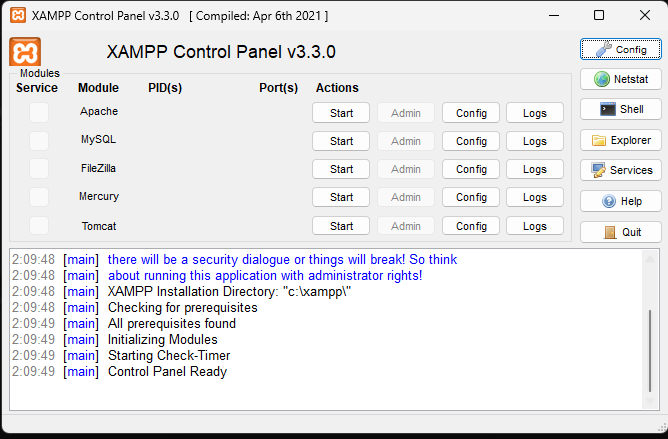Toggle the FileZilla service checkbox
Viewport: 668px width, 439px height.
coord(38,169)
